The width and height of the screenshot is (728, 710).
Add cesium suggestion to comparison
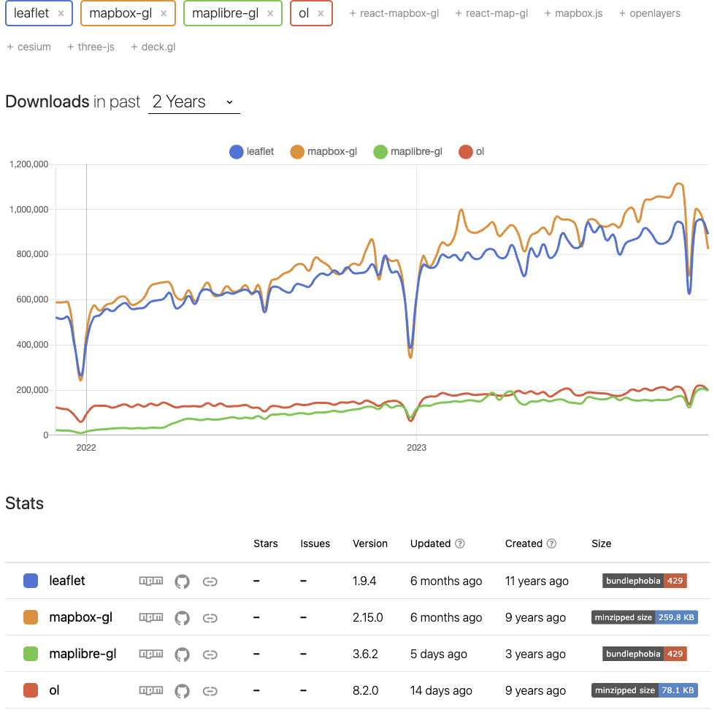click(28, 47)
